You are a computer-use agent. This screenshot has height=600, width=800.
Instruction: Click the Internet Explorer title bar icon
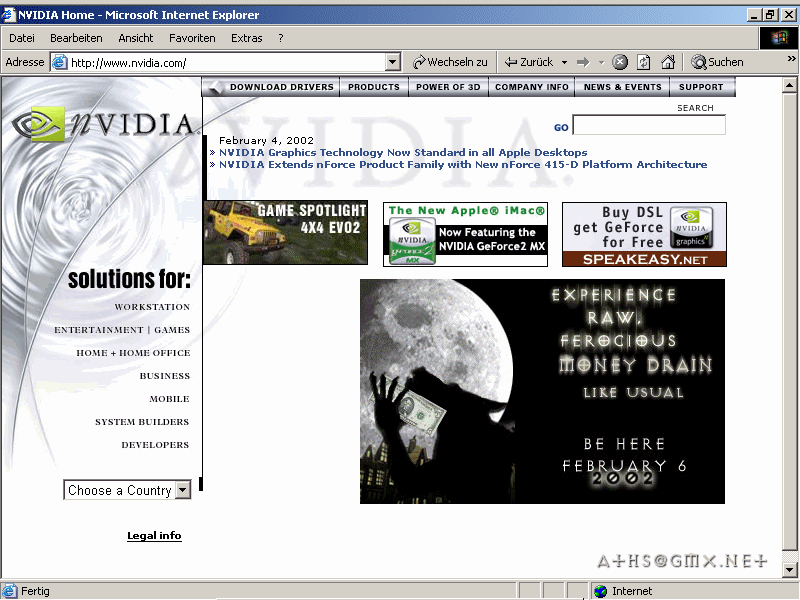click(x=9, y=14)
